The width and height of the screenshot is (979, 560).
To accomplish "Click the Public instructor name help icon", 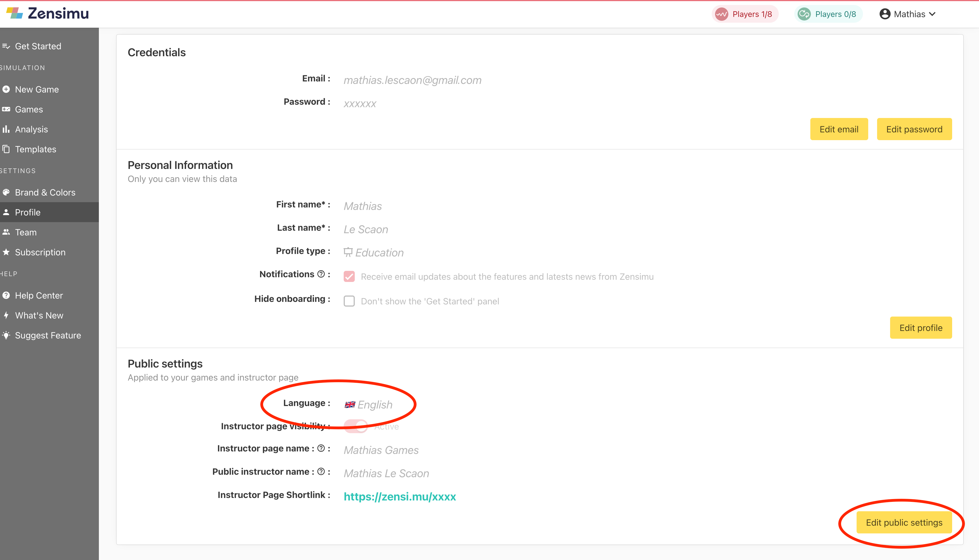I will point(321,472).
